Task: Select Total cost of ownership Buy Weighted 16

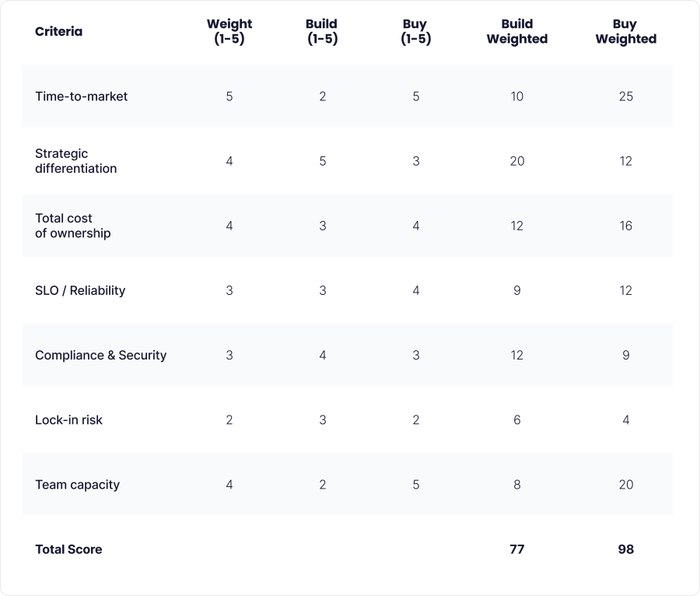Action: tap(626, 226)
